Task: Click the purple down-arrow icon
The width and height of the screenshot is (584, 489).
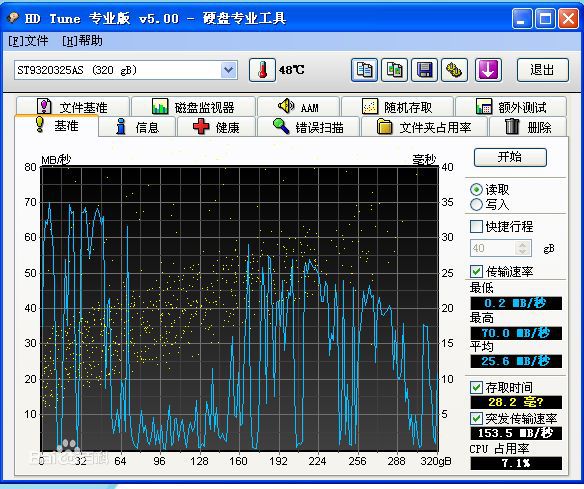Action: point(488,70)
